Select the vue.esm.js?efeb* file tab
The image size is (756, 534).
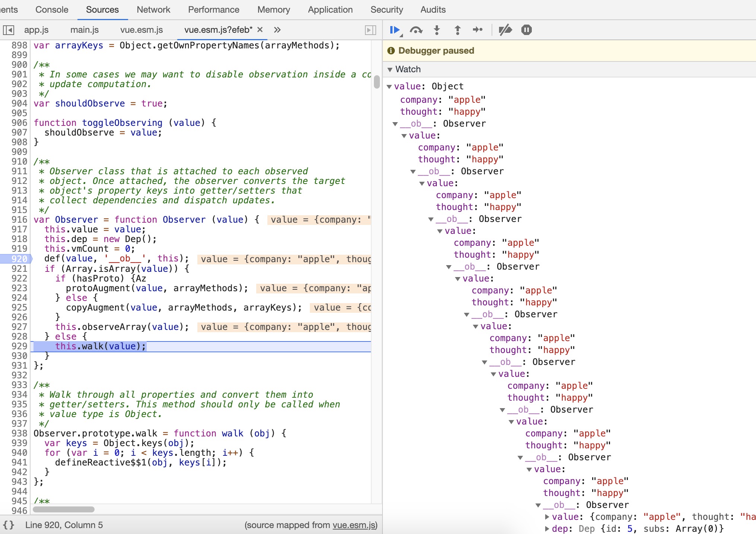coord(218,30)
